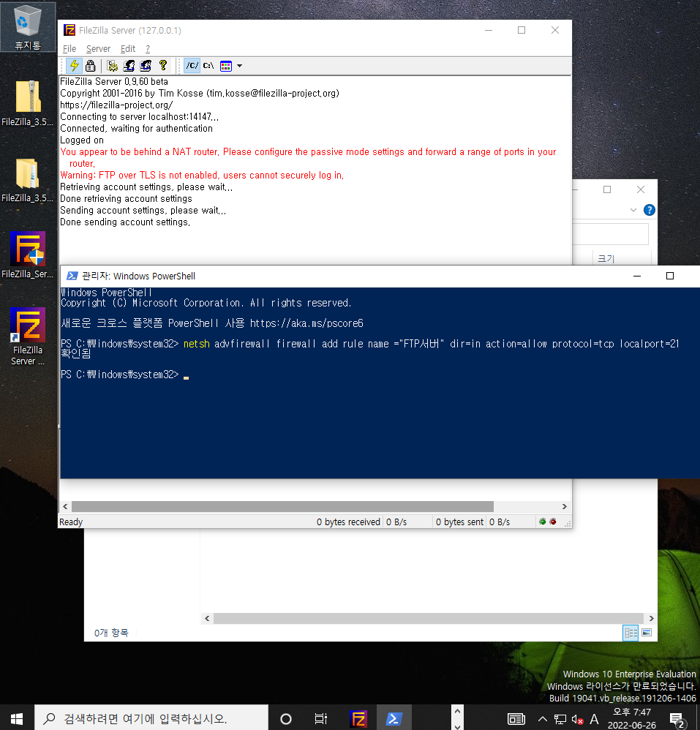Click the detail list view button near 0개 항목
Screen dimensions: 700x730
point(630,632)
